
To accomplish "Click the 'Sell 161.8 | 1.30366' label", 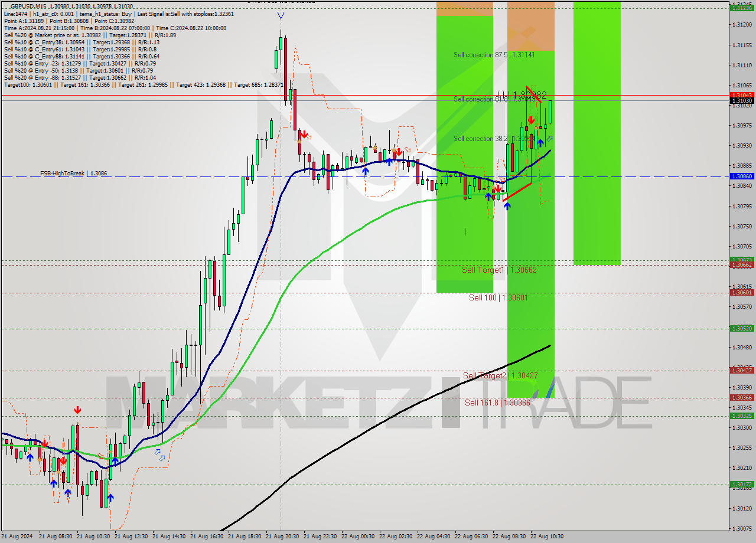I will (497, 403).
